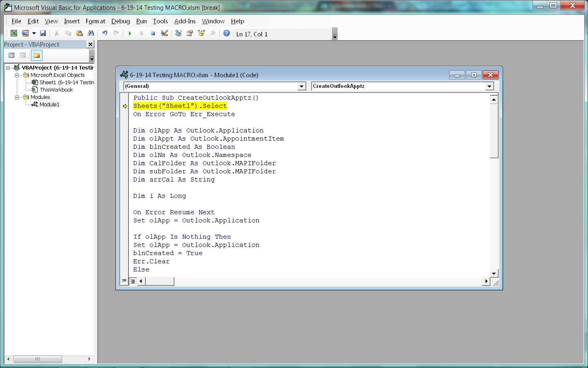Click the Undo icon
Screen dimensions: 588x368
(x=105, y=34)
